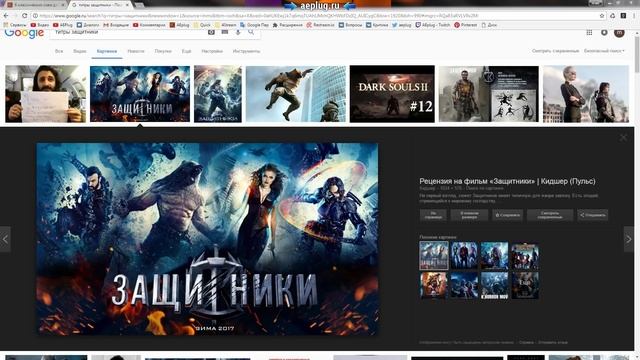This screenshot has height=360, width=640.
Task: Open the Google account avatar
Action: pos(619,32)
